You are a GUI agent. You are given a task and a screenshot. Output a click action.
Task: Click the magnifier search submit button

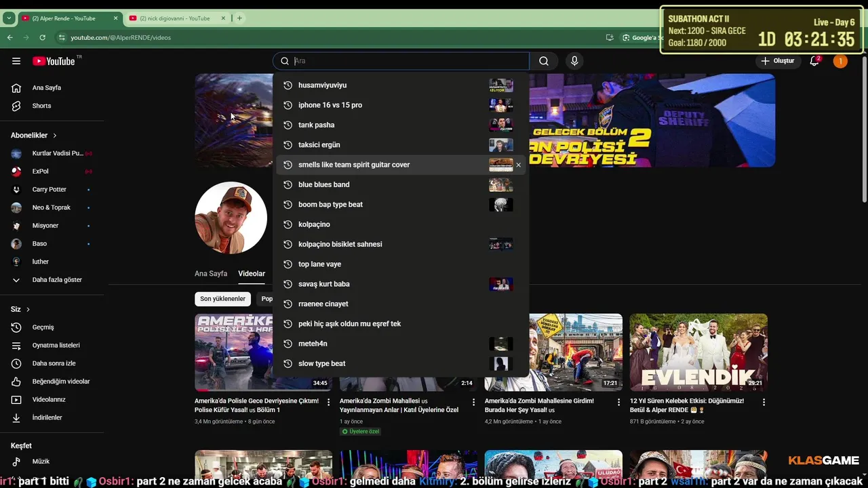[544, 61]
